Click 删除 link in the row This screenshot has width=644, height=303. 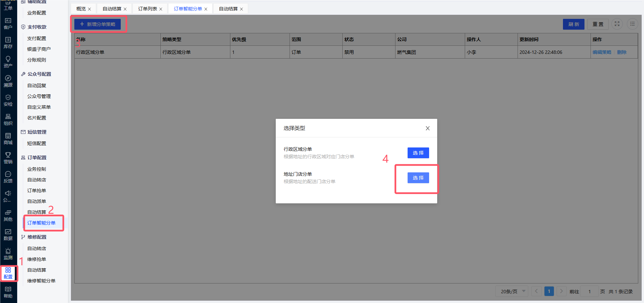pyautogui.click(x=622, y=52)
